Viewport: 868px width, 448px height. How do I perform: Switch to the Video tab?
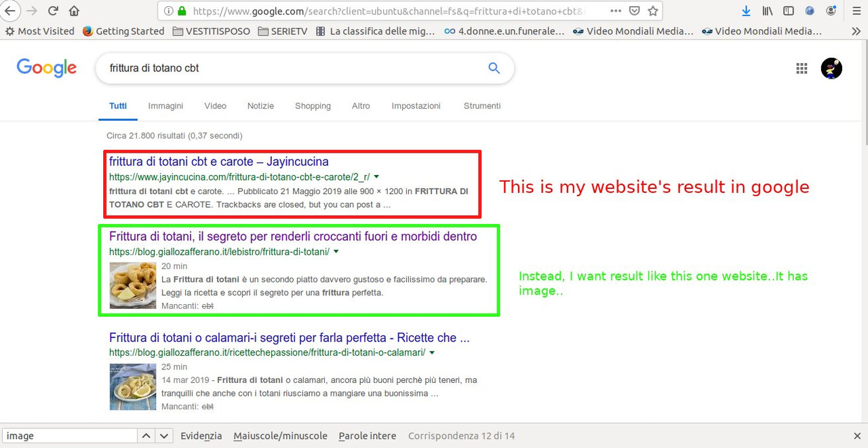[x=216, y=106]
